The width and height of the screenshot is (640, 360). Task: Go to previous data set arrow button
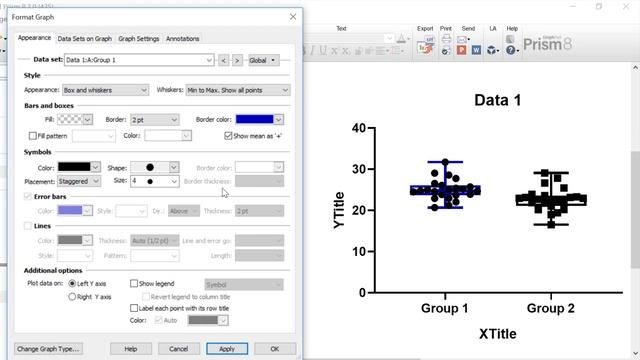point(223,60)
